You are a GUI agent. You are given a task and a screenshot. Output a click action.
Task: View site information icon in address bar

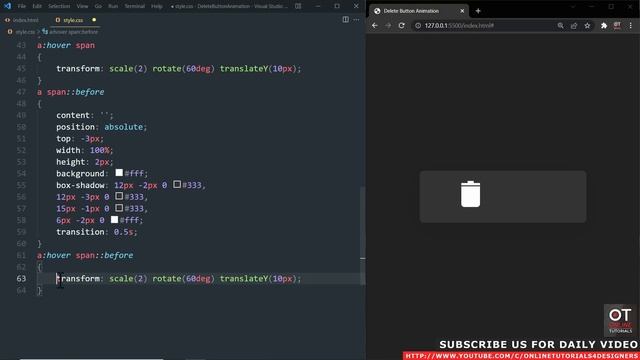[x=418, y=25]
